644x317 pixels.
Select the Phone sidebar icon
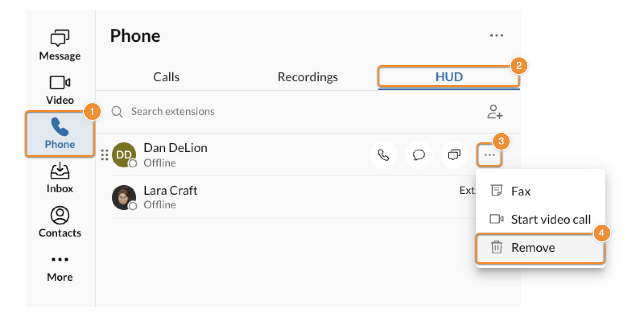60,134
